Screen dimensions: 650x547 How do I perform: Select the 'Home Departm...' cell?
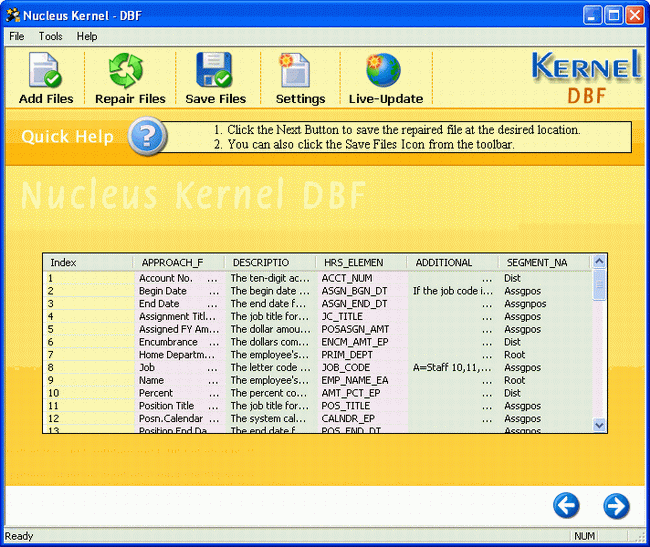click(179, 355)
